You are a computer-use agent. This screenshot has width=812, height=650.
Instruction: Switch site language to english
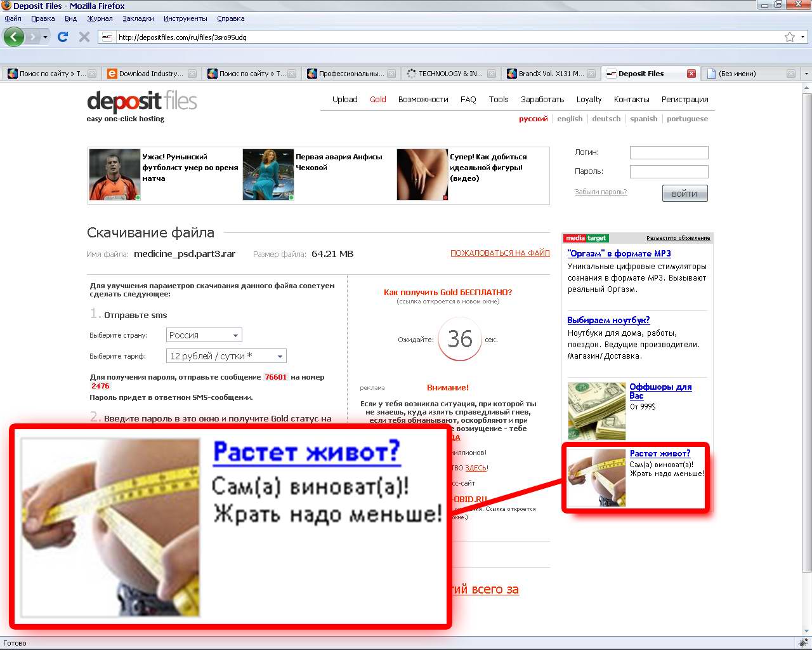[x=570, y=119]
